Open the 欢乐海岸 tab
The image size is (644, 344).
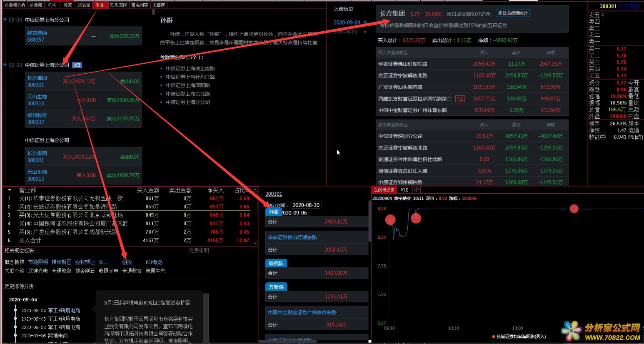click(118, 5)
